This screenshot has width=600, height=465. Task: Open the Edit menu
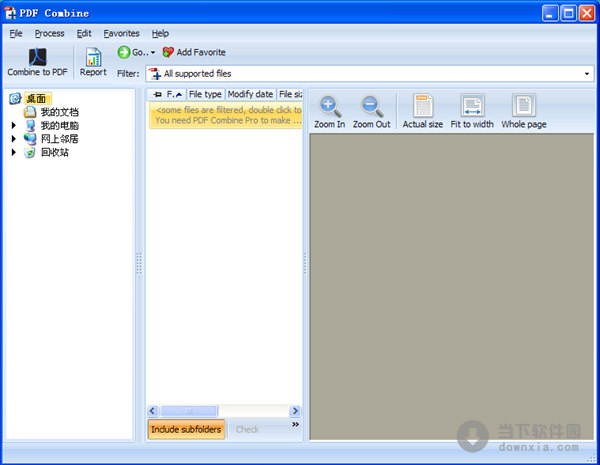(84, 33)
